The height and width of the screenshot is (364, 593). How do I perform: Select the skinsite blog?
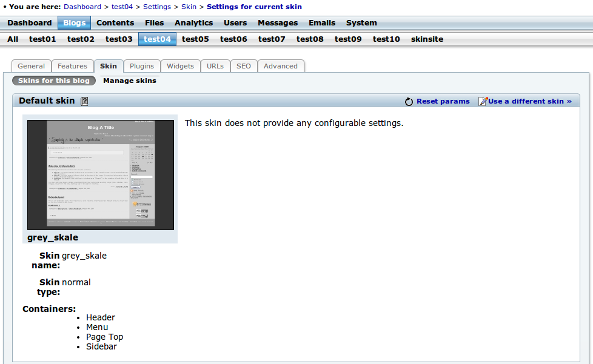coord(427,39)
